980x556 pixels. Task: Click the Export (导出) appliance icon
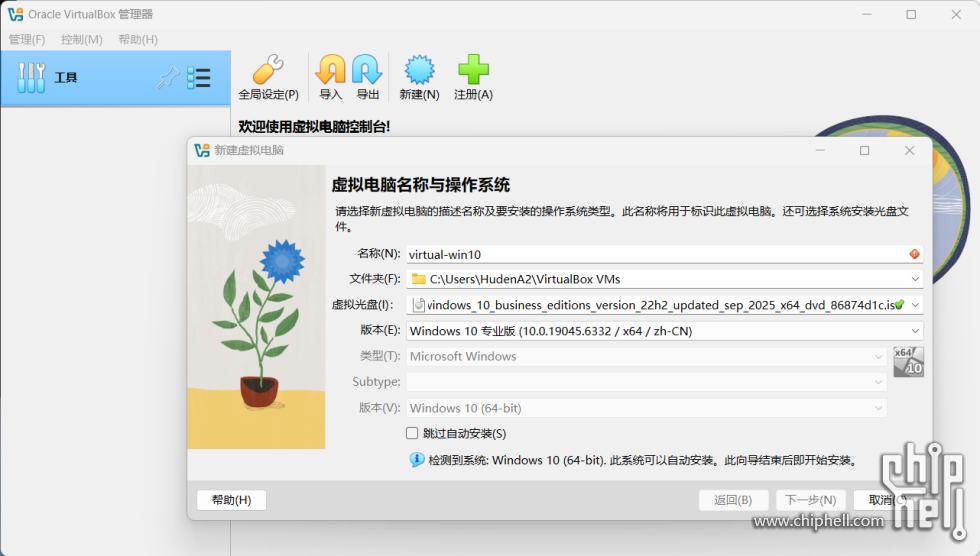click(367, 69)
